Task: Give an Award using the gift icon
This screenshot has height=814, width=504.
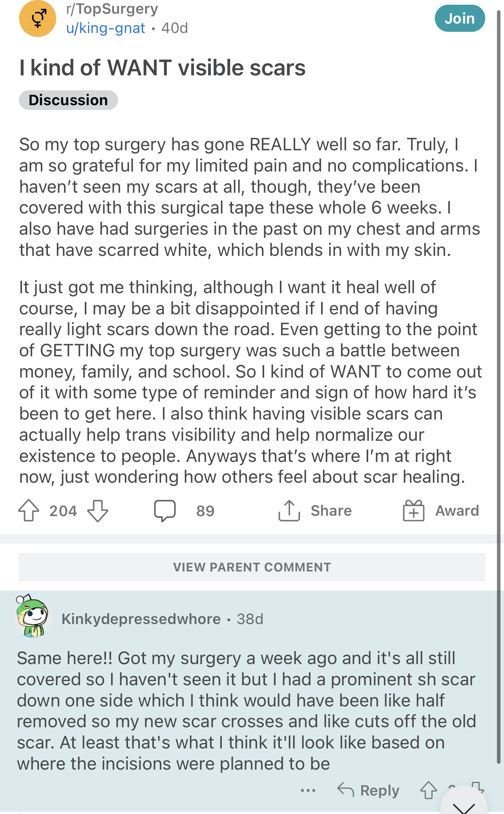Action: click(x=414, y=510)
